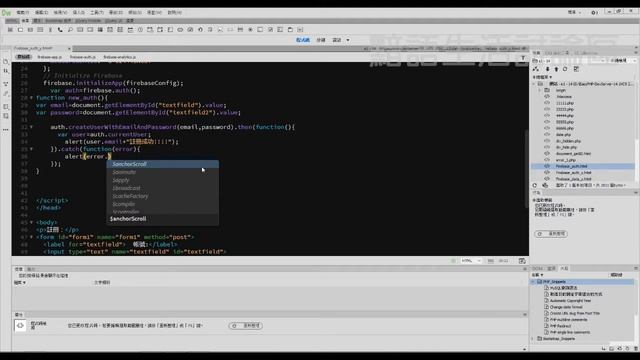The width and height of the screenshot is (640, 360).
Task: Click the 重新整理 button in the CSS panel
Action: click(551, 234)
